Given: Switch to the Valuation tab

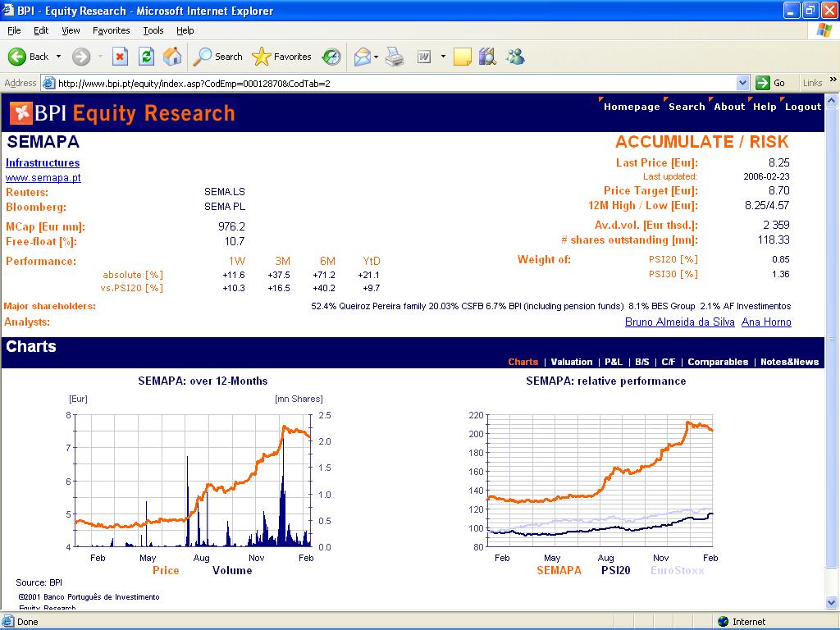Looking at the screenshot, I should click(x=572, y=362).
